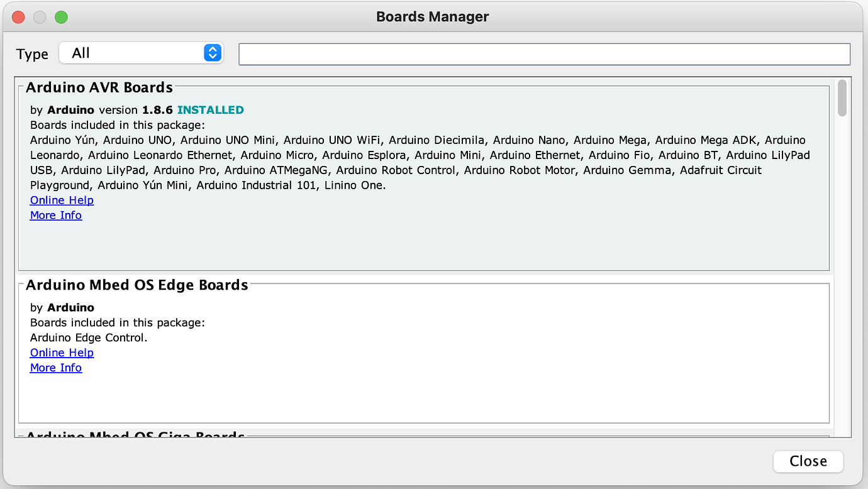Click the vertical scrollbar thumb
Image resolution: width=868 pixels, height=489 pixels.
842,98
